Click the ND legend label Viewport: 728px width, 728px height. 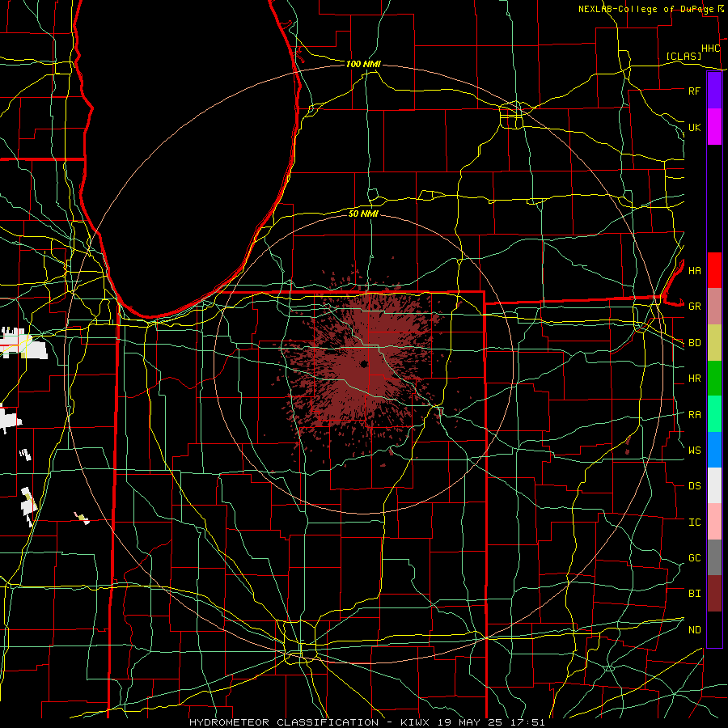pos(695,630)
